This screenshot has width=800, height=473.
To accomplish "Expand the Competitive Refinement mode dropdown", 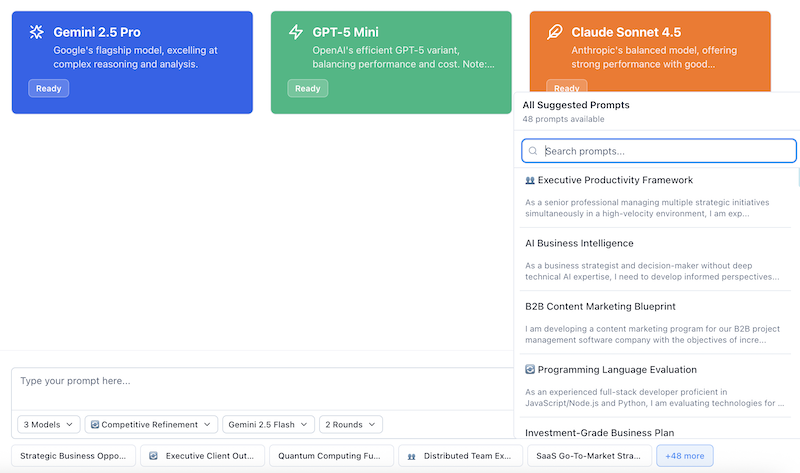I will coord(151,424).
